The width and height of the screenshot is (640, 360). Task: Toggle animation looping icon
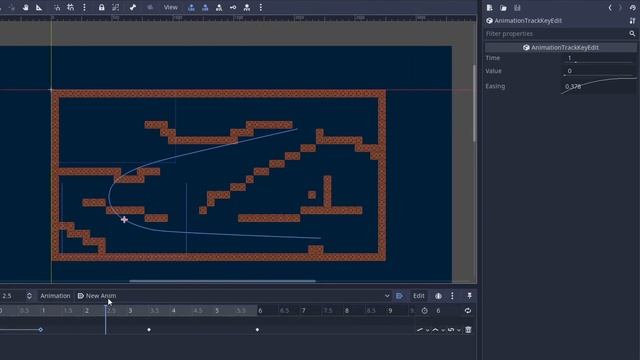click(x=468, y=311)
